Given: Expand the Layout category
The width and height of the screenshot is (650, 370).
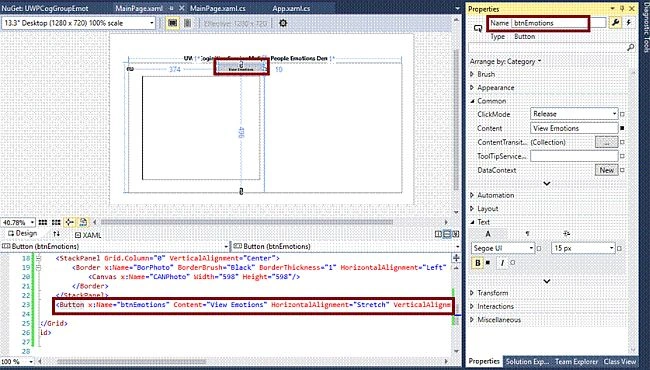Looking at the screenshot, I should (472, 209).
